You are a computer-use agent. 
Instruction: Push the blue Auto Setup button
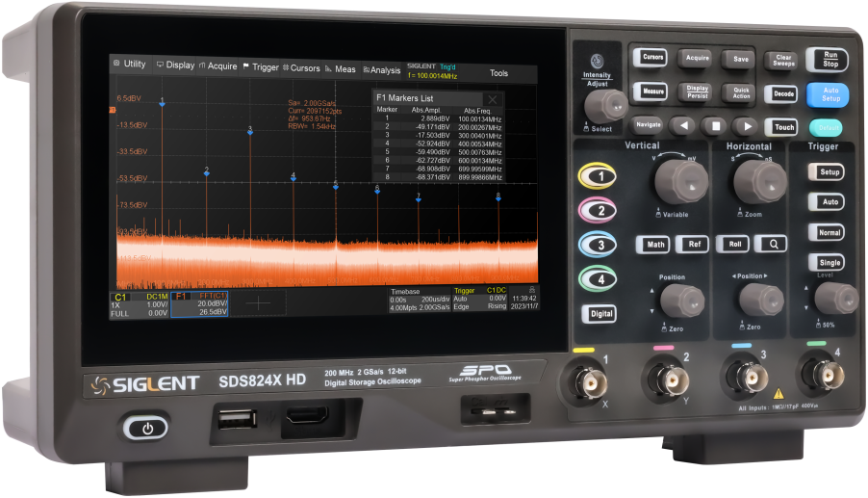click(x=830, y=94)
